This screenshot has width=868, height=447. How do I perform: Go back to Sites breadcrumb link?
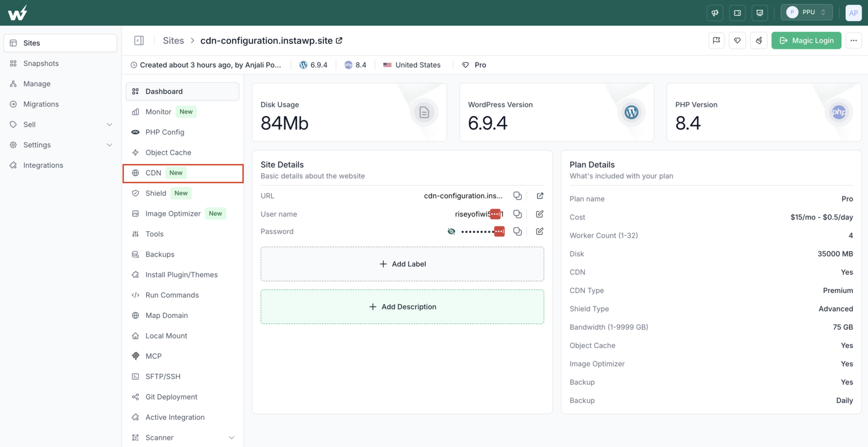173,41
